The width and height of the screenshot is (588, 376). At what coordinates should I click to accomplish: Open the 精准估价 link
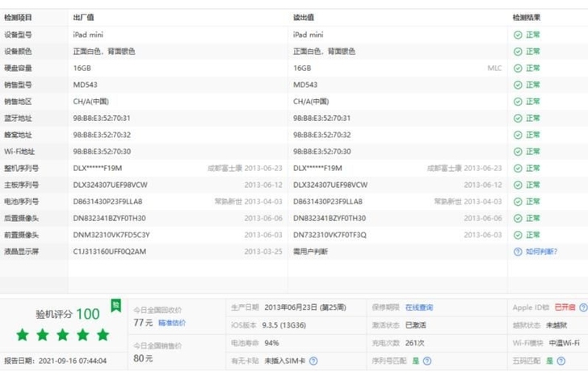pos(172,323)
